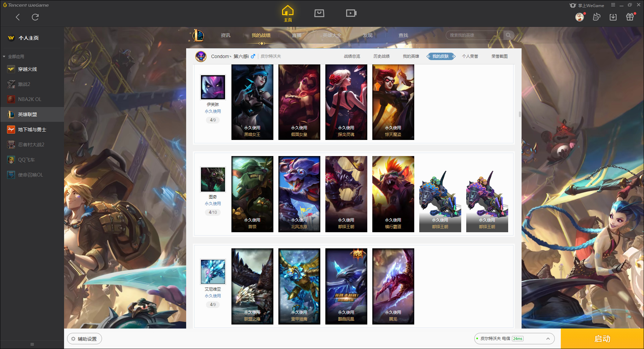Open the 直播 tab
Screen dimensions: 644x349
coord(297,35)
